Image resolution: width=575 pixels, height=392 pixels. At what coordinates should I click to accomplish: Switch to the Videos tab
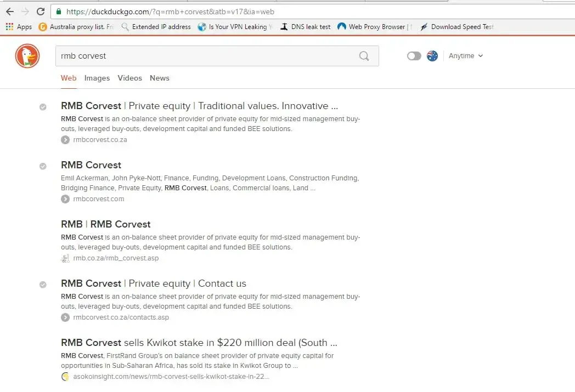point(130,78)
